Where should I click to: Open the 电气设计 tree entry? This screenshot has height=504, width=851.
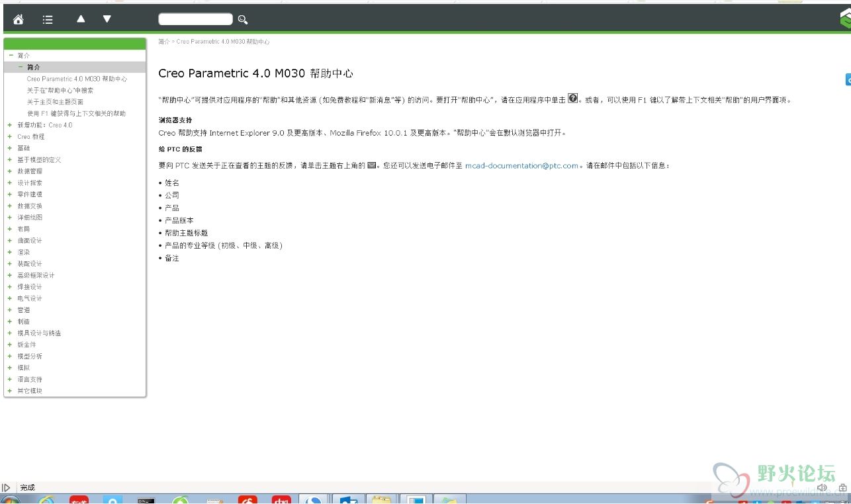point(30,298)
